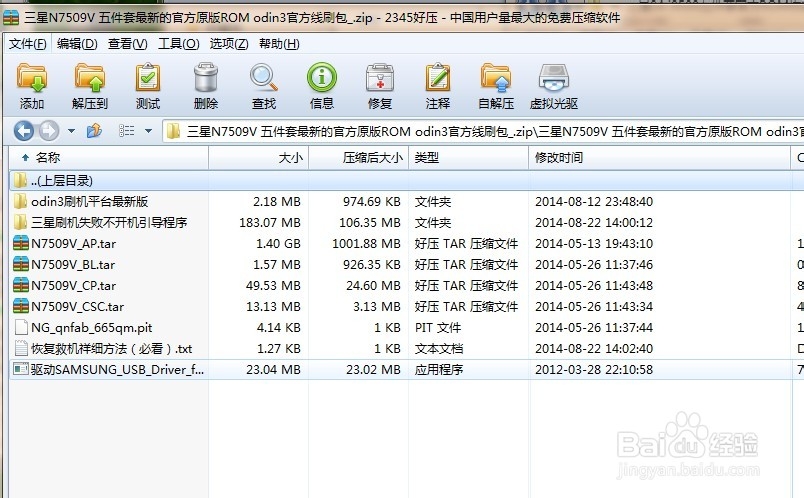Click compressed size 24.60 MB

(x=373, y=286)
